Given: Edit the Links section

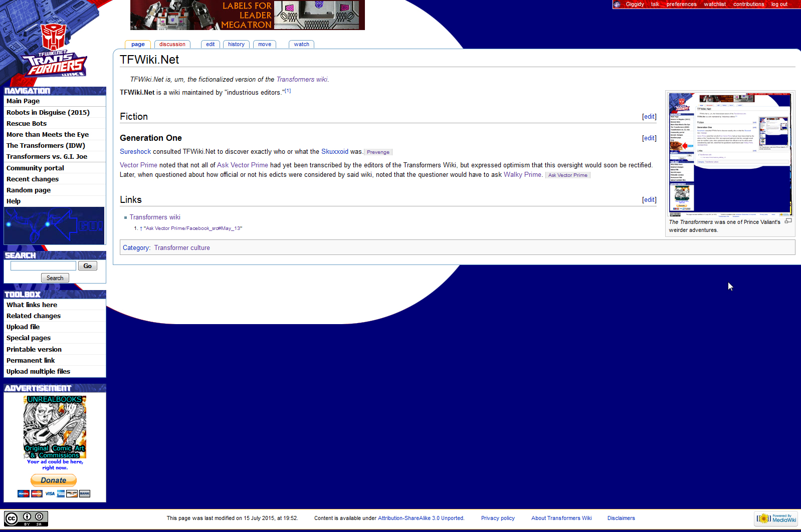Looking at the screenshot, I should (649, 200).
